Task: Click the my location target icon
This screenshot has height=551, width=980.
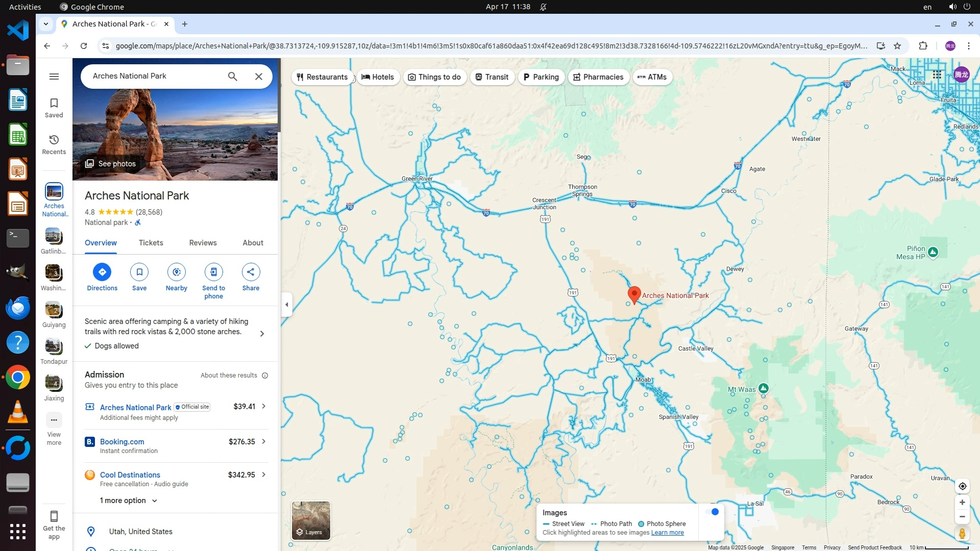Action: [x=962, y=486]
